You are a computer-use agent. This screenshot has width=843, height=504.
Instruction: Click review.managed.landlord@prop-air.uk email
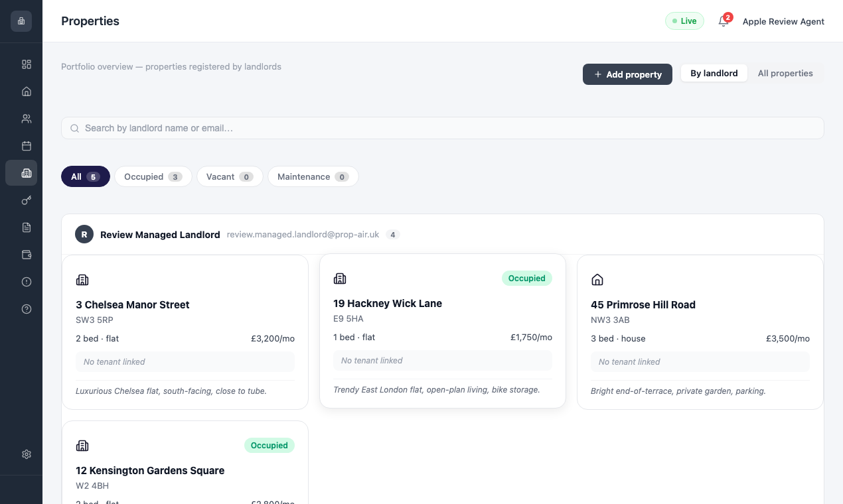click(x=303, y=235)
